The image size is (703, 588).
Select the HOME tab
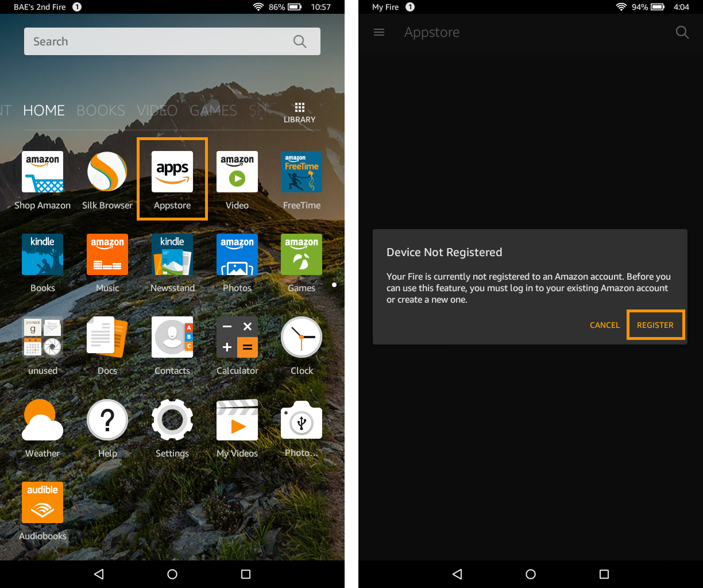44,110
